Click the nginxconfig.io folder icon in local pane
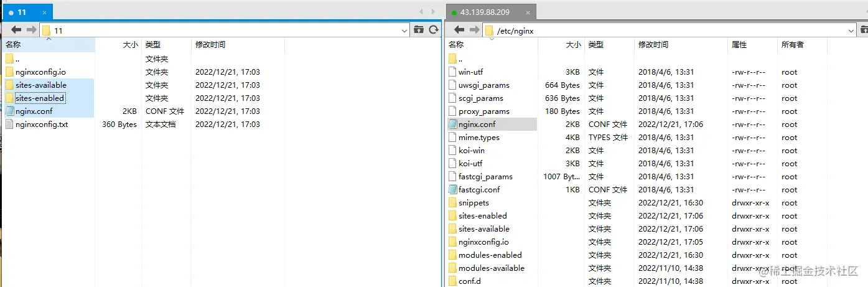Viewport: 868px width, 287px height. point(9,72)
